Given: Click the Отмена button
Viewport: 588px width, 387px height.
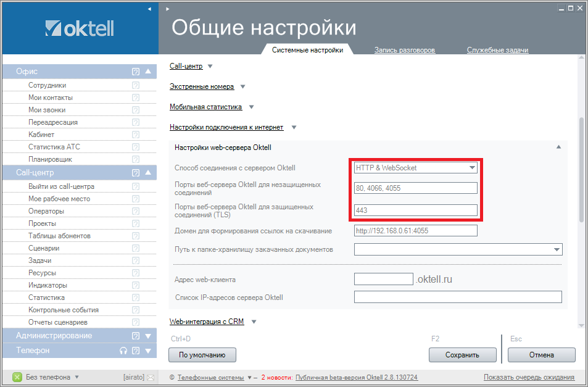Looking at the screenshot, I should pos(542,355).
